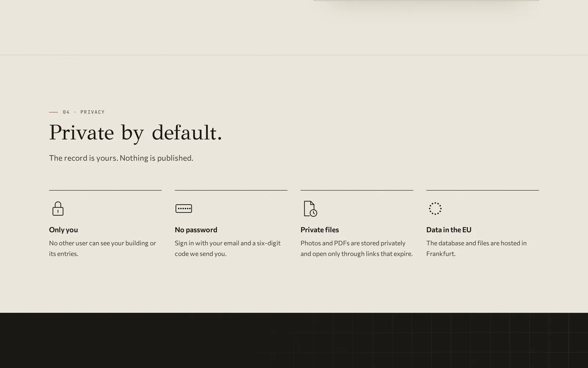Click the "No password" heading

coord(196,230)
